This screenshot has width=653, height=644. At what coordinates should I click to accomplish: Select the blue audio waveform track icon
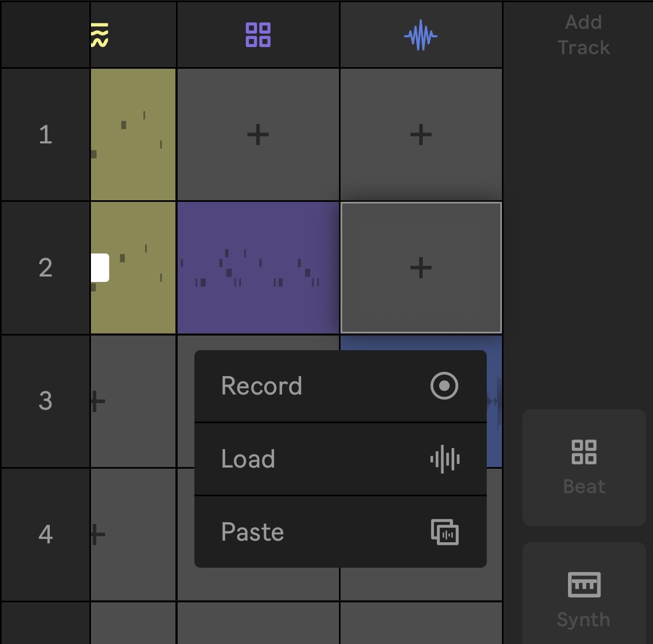(421, 36)
